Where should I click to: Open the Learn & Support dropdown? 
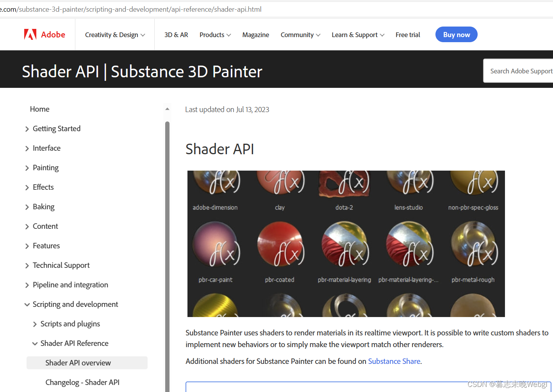pos(358,35)
